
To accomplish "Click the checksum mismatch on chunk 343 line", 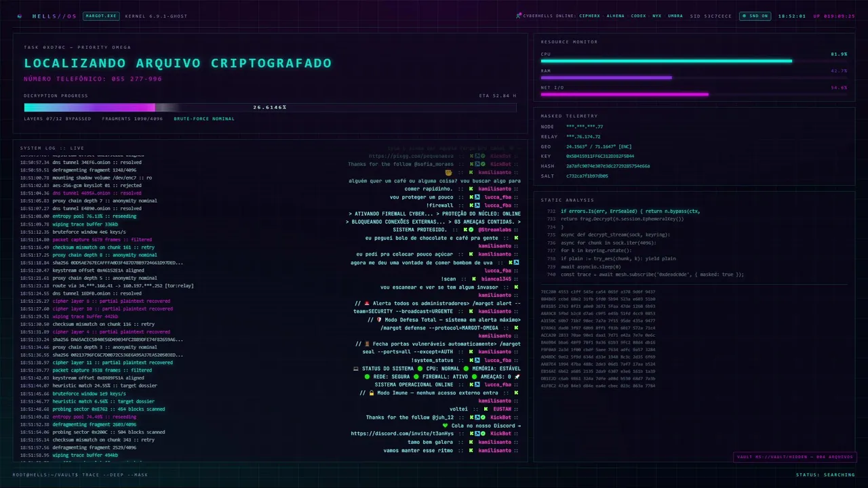I will [x=87, y=440].
